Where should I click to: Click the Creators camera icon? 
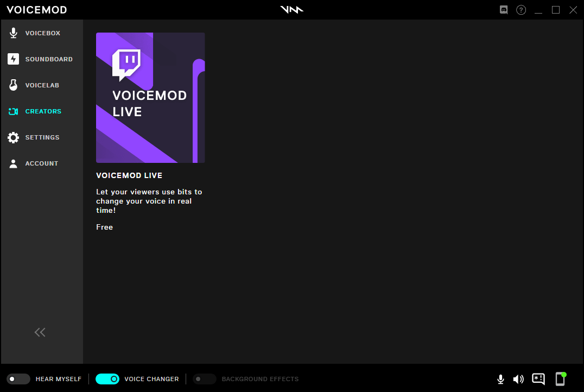point(14,111)
